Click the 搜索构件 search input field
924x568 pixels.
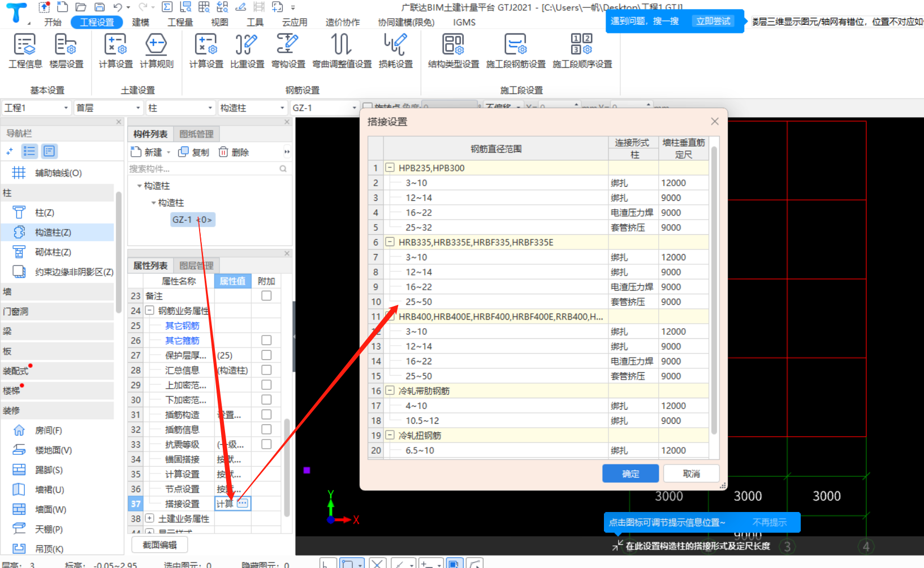point(204,169)
